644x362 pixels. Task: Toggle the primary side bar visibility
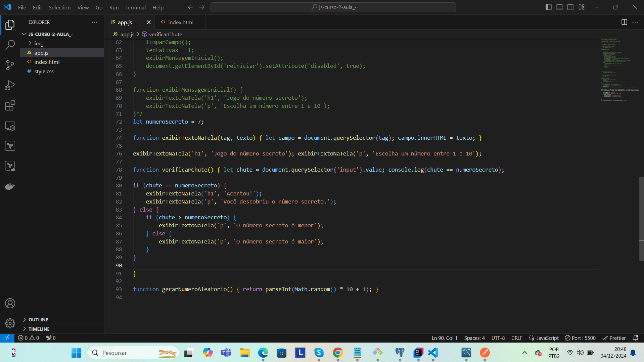[x=549, y=7]
